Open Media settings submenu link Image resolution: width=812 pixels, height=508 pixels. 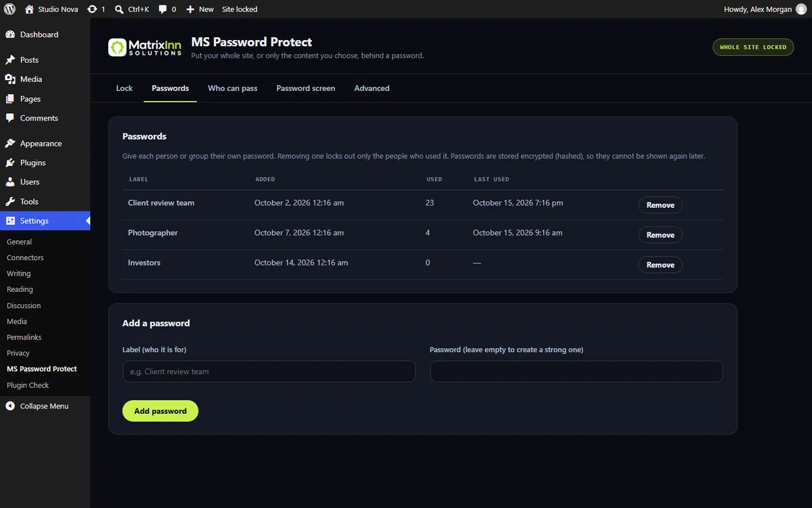click(17, 322)
